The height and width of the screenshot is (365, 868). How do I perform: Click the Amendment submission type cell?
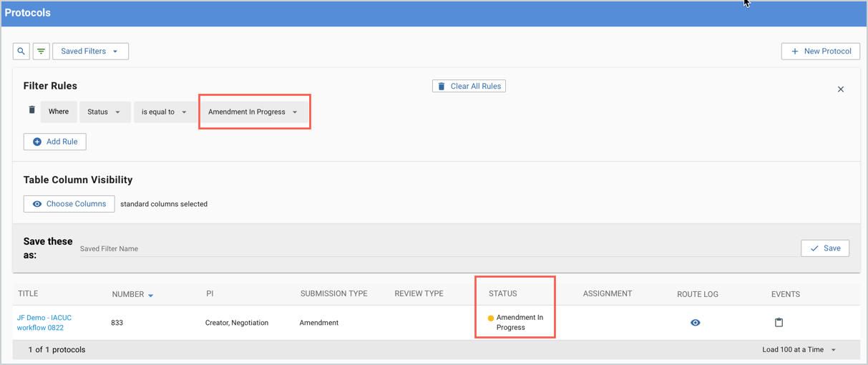(319, 323)
